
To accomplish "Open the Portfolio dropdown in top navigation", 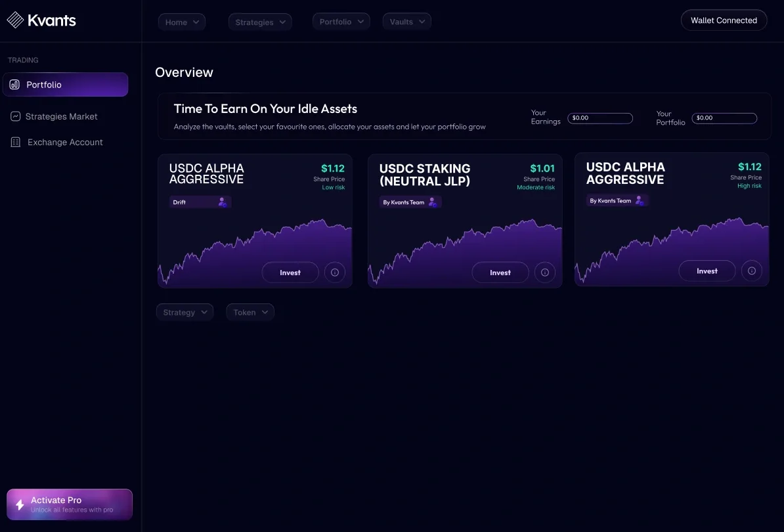I will click(341, 22).
